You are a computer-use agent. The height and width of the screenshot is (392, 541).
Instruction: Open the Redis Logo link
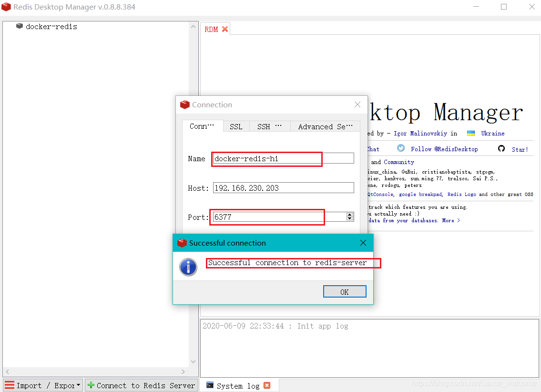462,194
